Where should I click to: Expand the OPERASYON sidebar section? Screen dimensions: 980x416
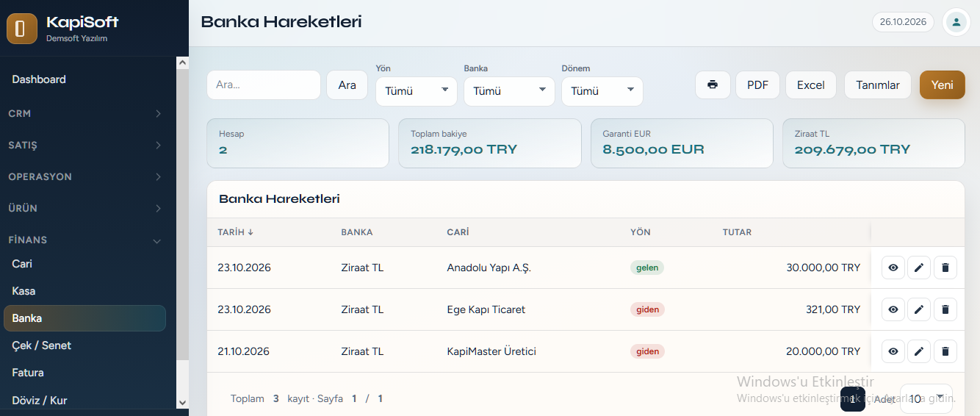[x=84, y=177]
